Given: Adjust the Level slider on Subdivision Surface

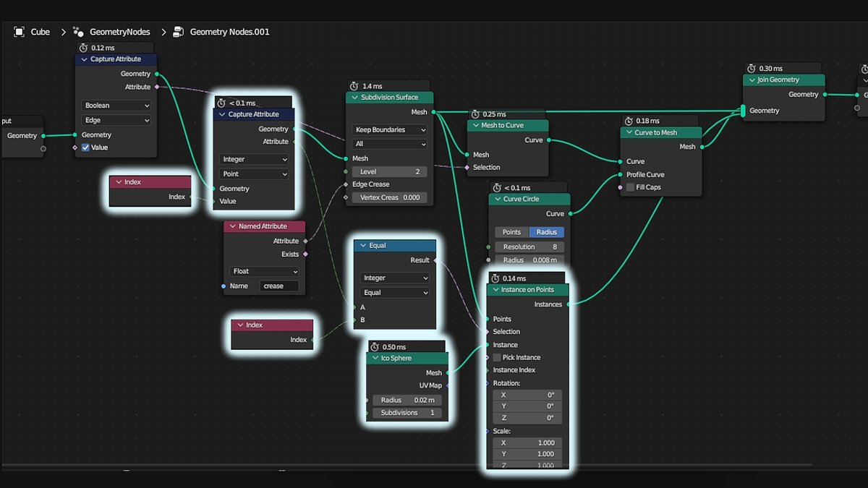Looking at the screenshot, I should tap(389, 171).
